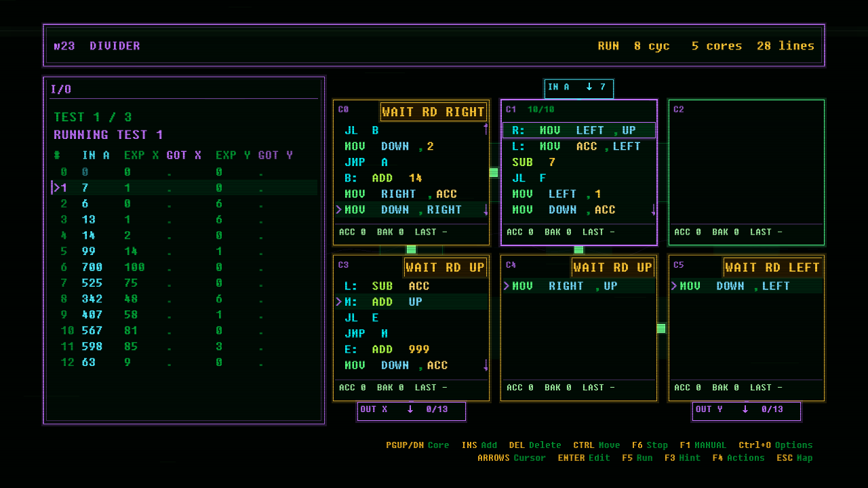Click the scroll-up arrow in core C0
868x488 pixels.
coord(486,129)
